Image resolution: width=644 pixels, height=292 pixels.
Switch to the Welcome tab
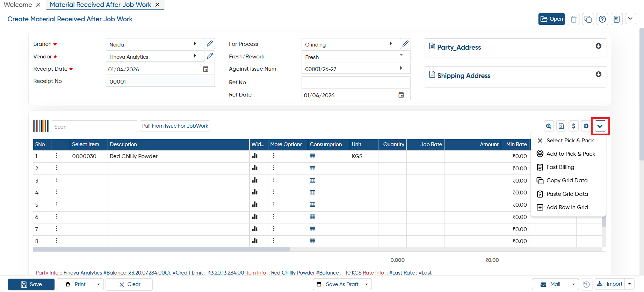coord(18,5)
